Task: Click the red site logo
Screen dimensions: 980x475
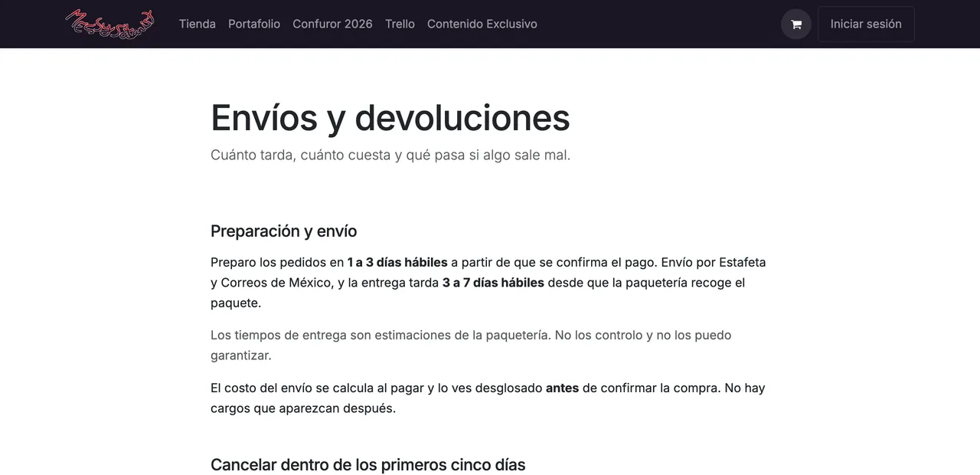Action: pyautogui.click(x=110, y=24)
